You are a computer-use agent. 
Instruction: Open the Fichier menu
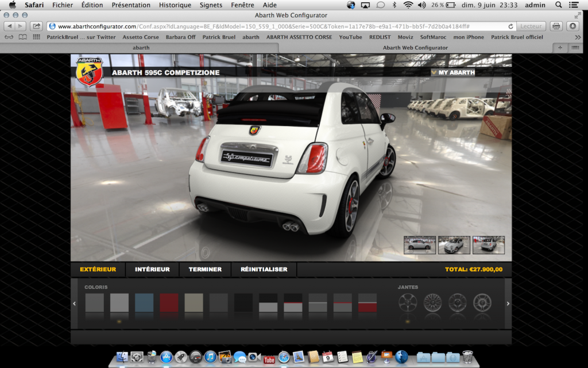(x=63, y=5)
